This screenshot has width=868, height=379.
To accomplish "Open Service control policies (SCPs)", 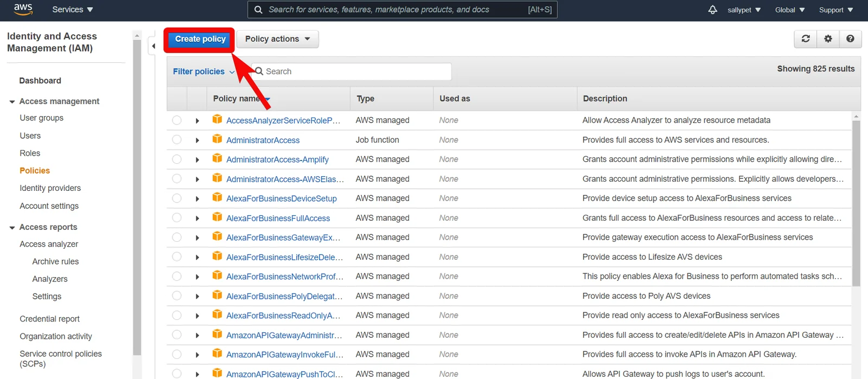I will (x=61, y=358).
